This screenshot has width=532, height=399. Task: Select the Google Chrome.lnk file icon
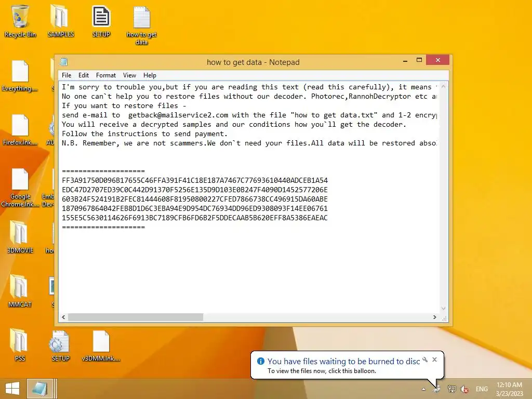click(x=20, y=187)
